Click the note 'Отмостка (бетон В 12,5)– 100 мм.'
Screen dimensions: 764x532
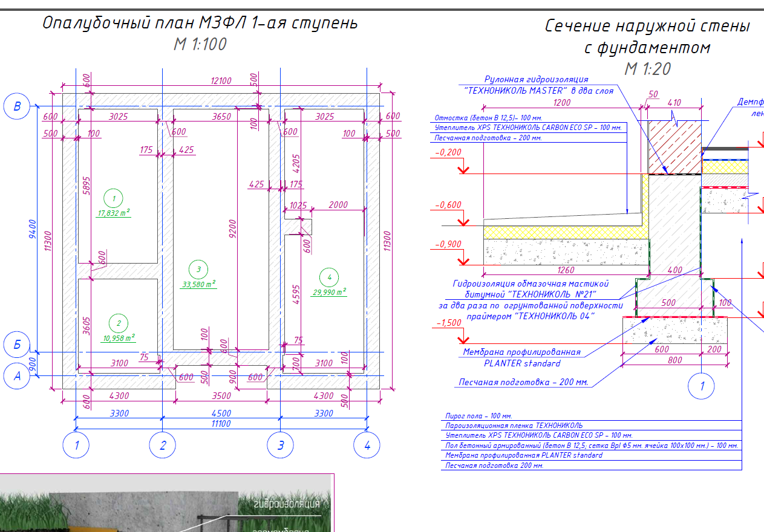coord(488,118)
